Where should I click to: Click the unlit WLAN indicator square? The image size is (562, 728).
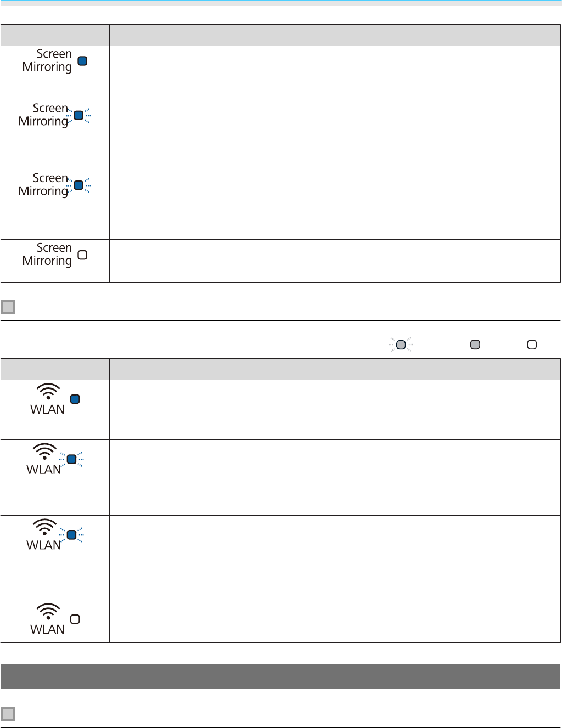pyautogui.click(x=75, y=619)
